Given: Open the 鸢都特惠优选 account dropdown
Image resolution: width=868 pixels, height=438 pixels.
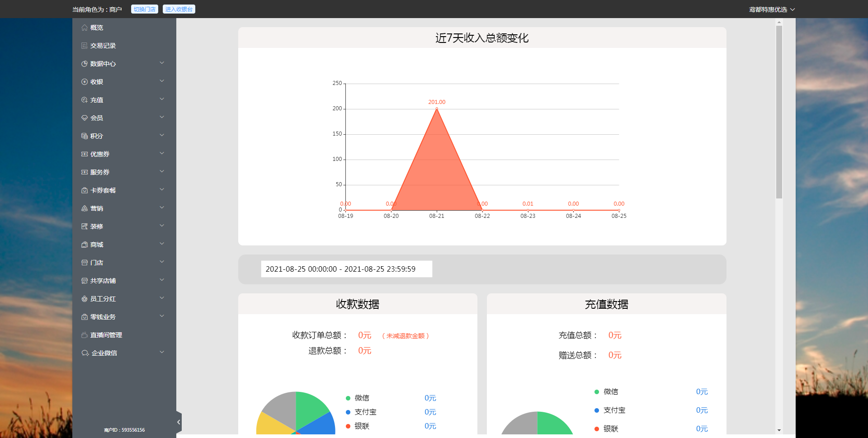Looking at the screenshot, I should (x=772, y=9).
